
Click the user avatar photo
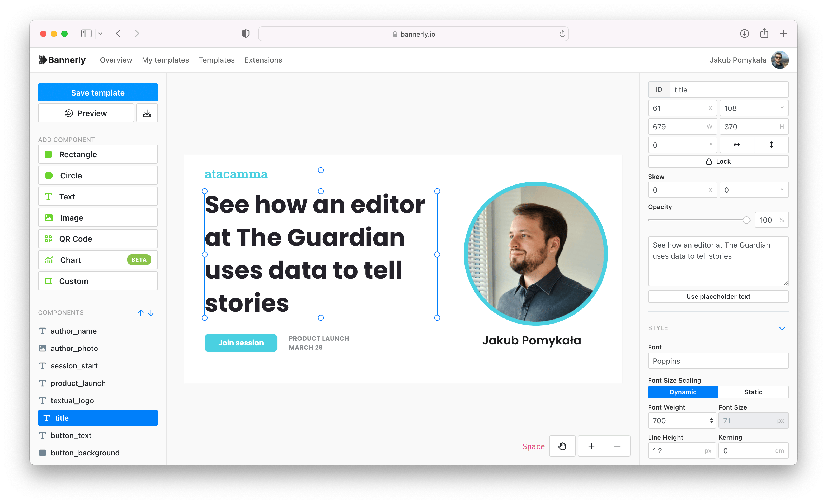(x=780, y=60)
